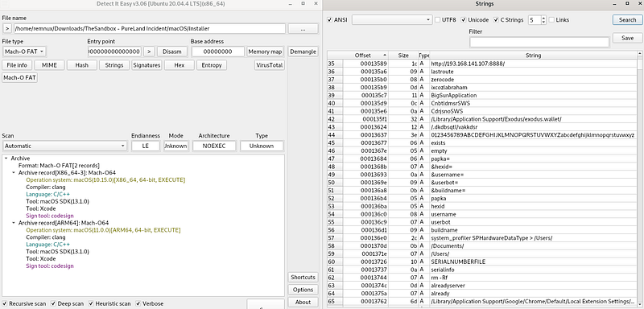This screenshot has width=644, height=309.
Task: Open the Signatures tool
Action: (147, 65)
